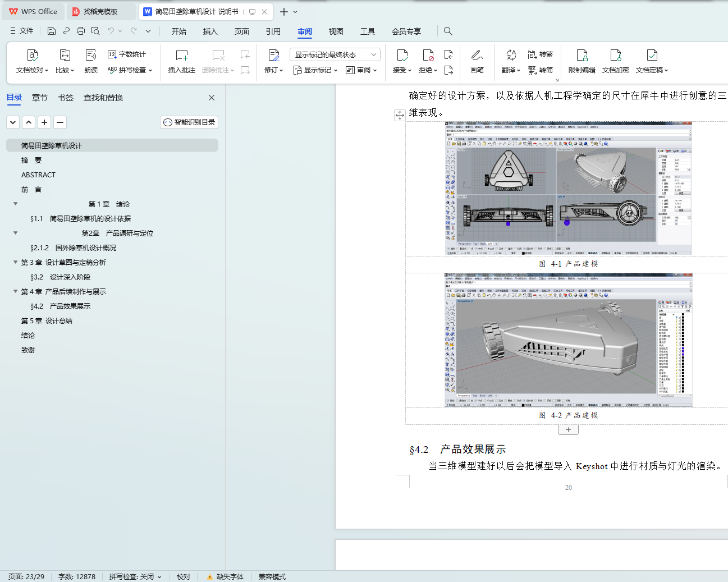Open 文档加密 document encryption
This screenshot has height=582, width=728.
click(x=616, y=62)
